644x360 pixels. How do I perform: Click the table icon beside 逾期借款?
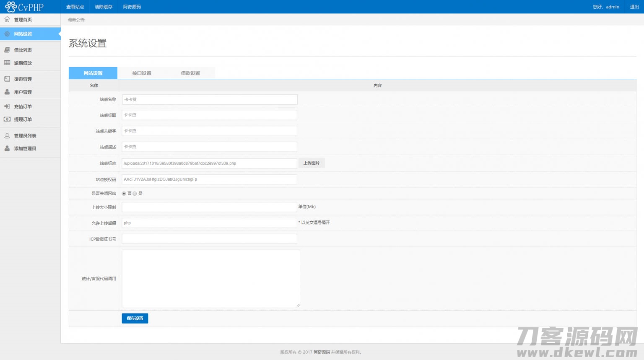pyautogui.click(x=7, y=63)
